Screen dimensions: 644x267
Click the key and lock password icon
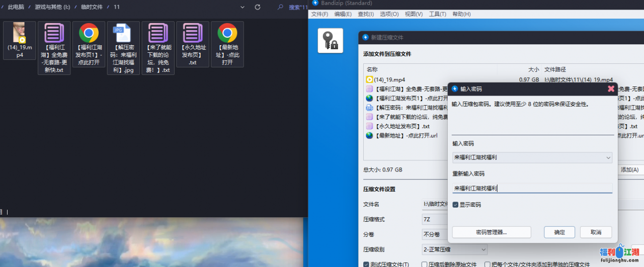pos(330,41)
